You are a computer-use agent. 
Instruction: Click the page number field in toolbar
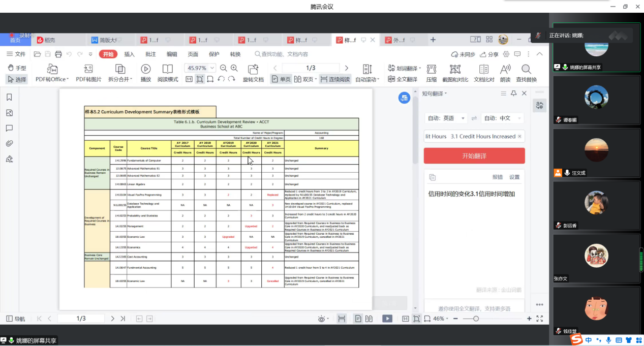pos(311,68)
